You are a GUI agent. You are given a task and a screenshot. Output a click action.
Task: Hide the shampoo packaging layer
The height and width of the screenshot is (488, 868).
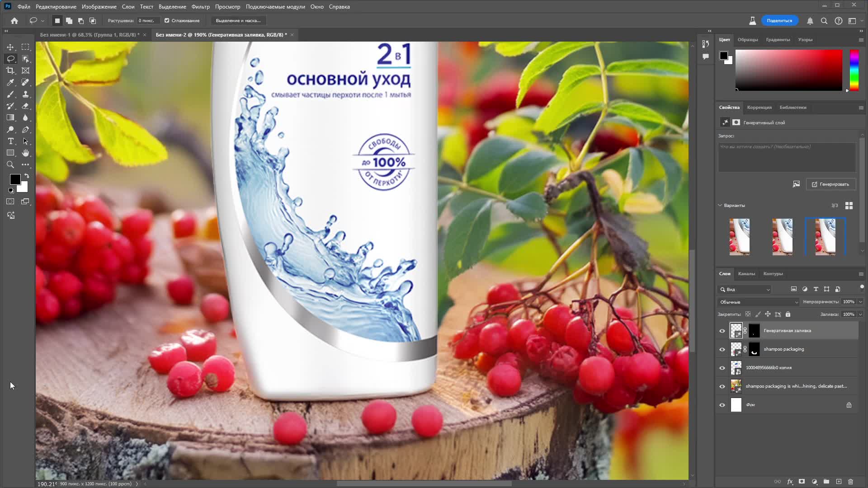click(722, 349)
